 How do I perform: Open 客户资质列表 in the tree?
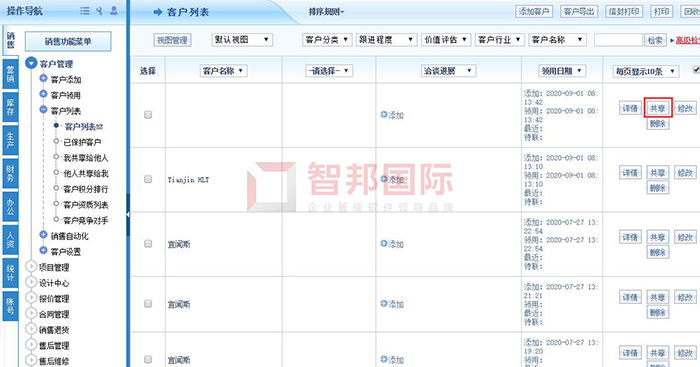[x=86, y=204]
